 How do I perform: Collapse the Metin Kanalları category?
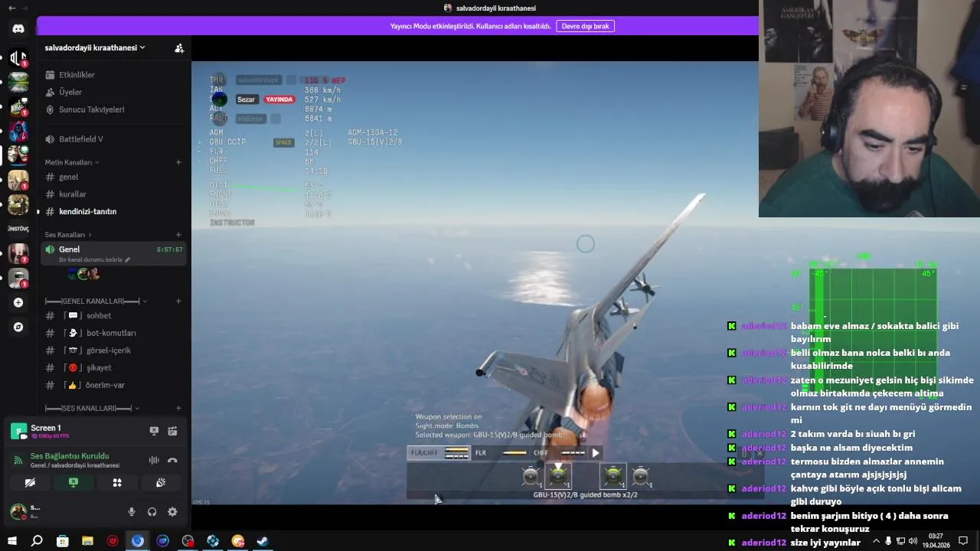click(x=72, y=162)
